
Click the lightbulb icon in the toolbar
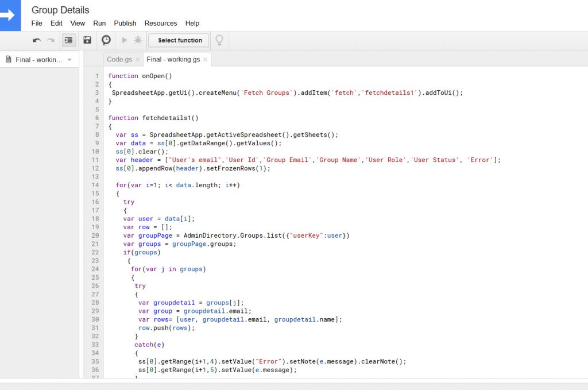pos(219,40)
